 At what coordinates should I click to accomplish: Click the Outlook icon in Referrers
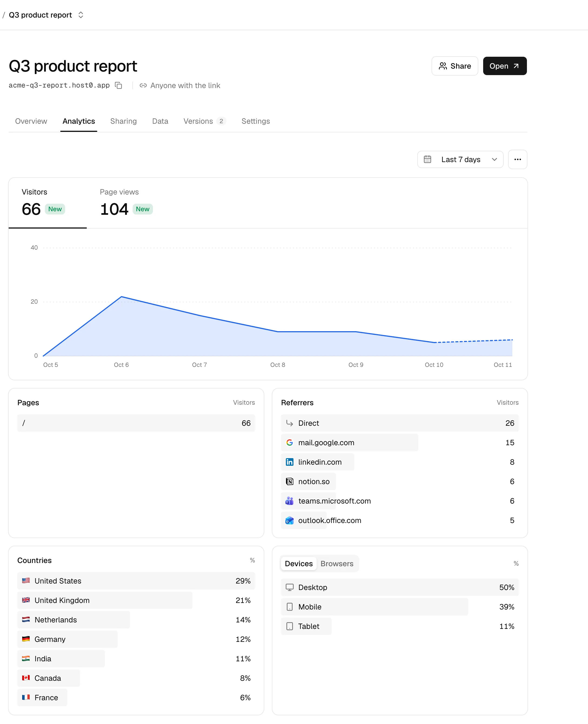point(289,520)
